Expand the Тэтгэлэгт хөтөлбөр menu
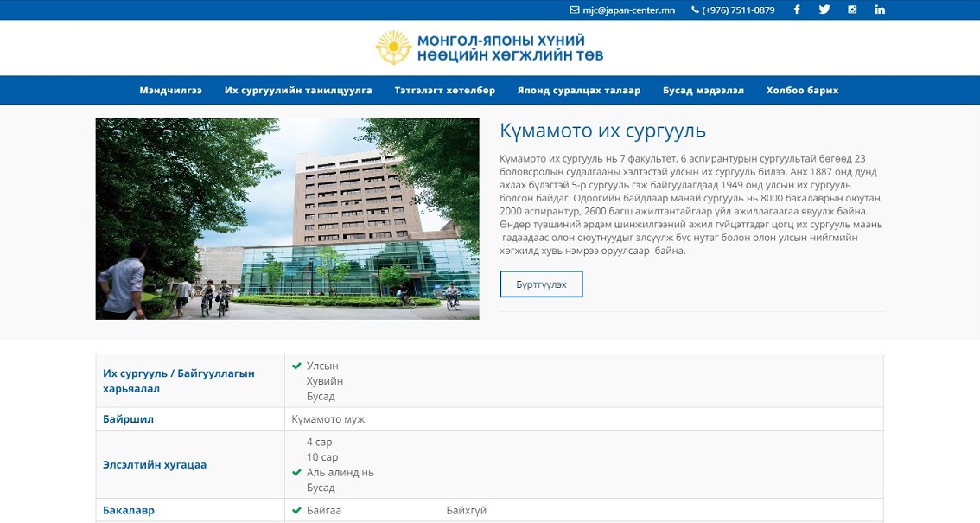Viewport: 980px width, 523px height. tap(444, 90)
